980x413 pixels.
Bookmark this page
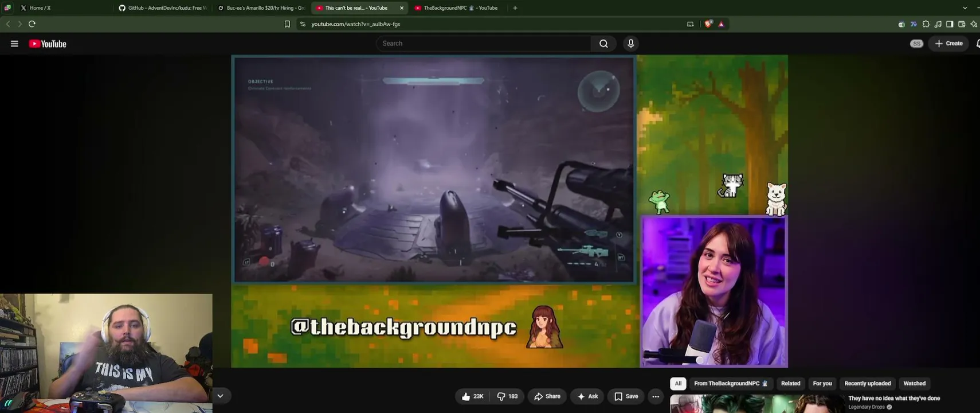[287, 24]
